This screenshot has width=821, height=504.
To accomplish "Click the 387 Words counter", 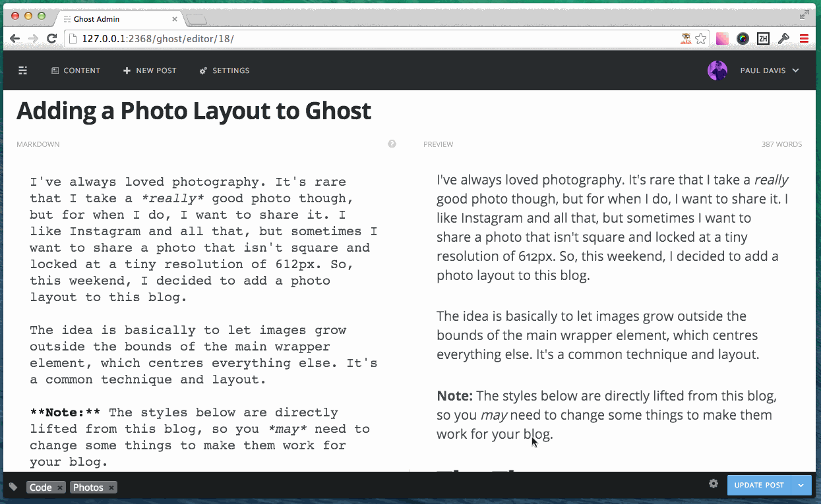I will (781, 144).
